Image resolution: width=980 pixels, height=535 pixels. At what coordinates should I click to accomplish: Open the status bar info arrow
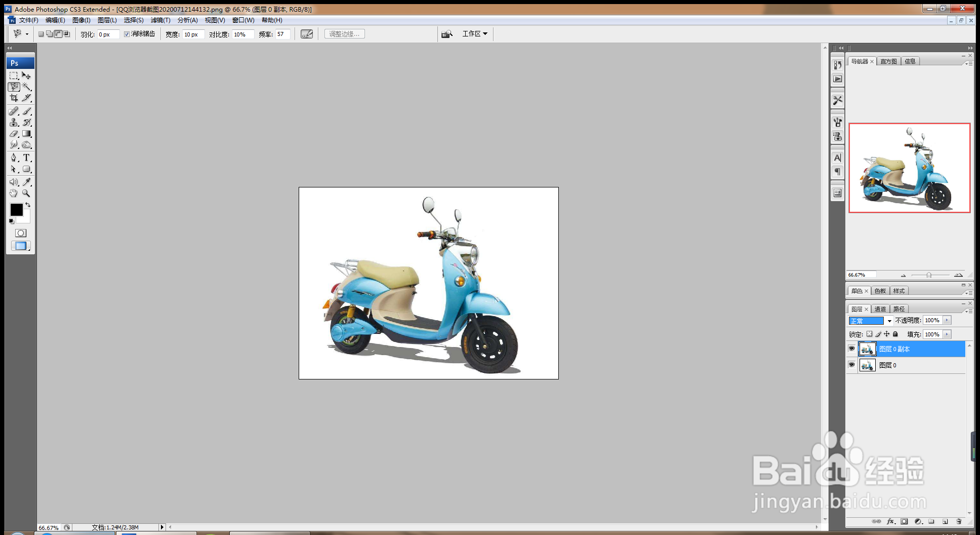point(162,527)
